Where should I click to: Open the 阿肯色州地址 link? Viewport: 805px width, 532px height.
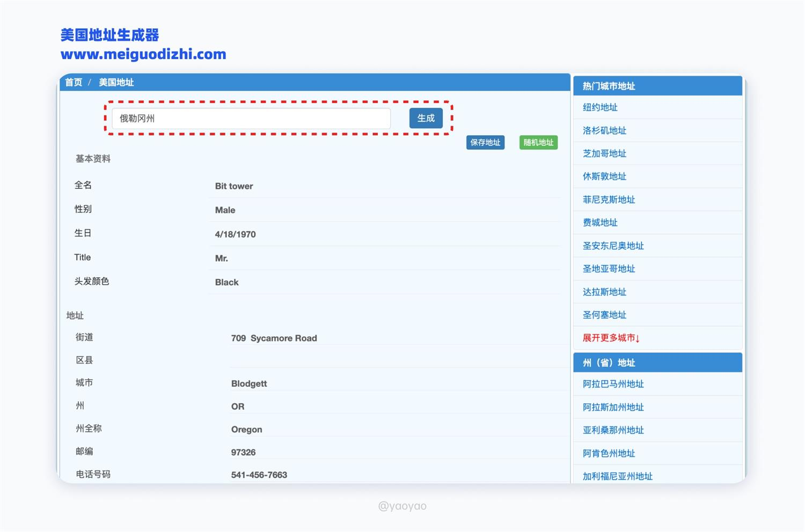[609, 453]
